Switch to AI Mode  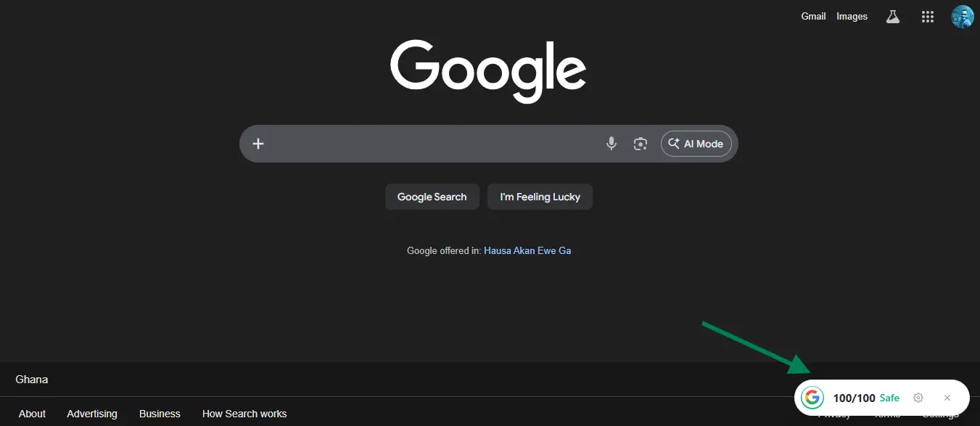tap(696, 144)
